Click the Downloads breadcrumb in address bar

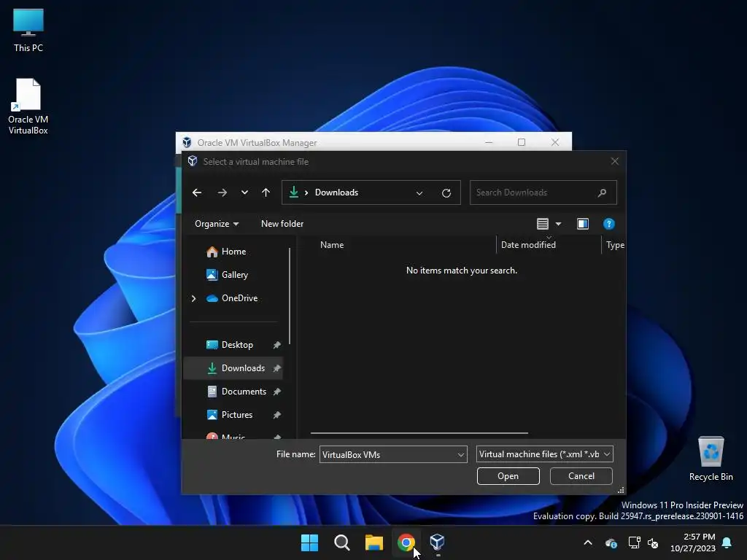[x=336, y=192]
